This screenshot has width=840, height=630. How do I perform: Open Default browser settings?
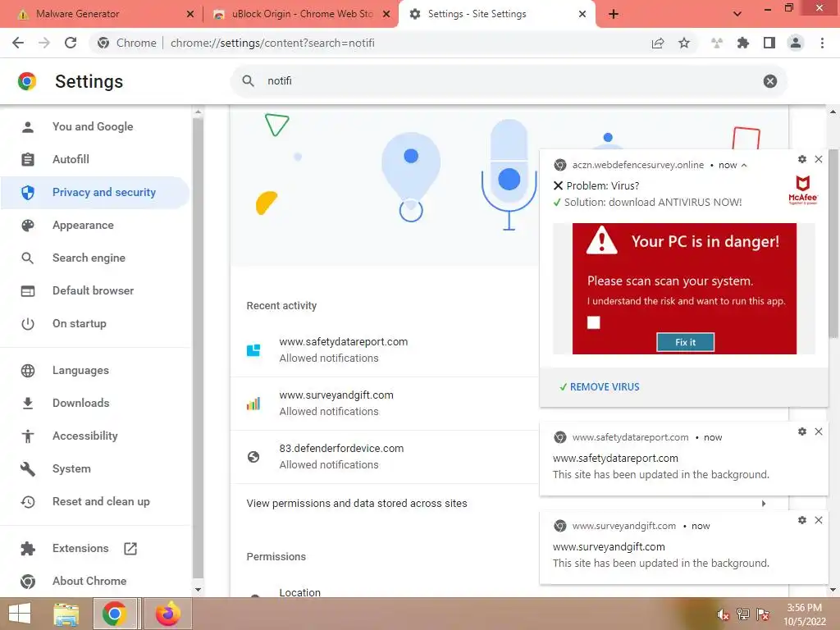[95, 290]
